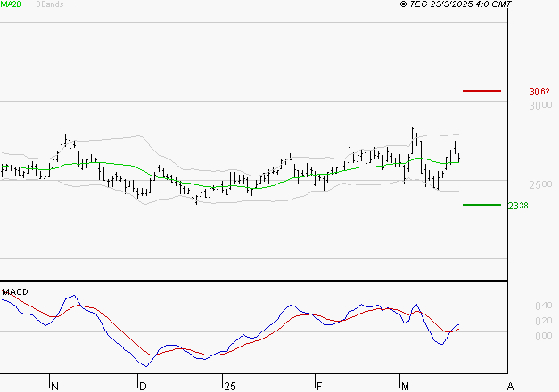Click the MACD panel title
The width and height of the screenshot is (559, 392).
[15, 292]
